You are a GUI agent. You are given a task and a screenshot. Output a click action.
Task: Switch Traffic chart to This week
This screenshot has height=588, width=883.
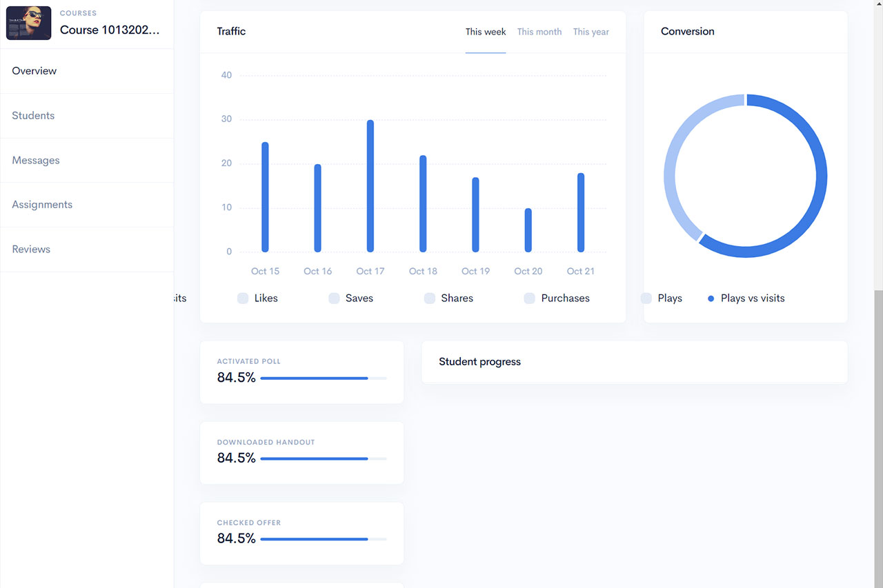pos(486,32)
